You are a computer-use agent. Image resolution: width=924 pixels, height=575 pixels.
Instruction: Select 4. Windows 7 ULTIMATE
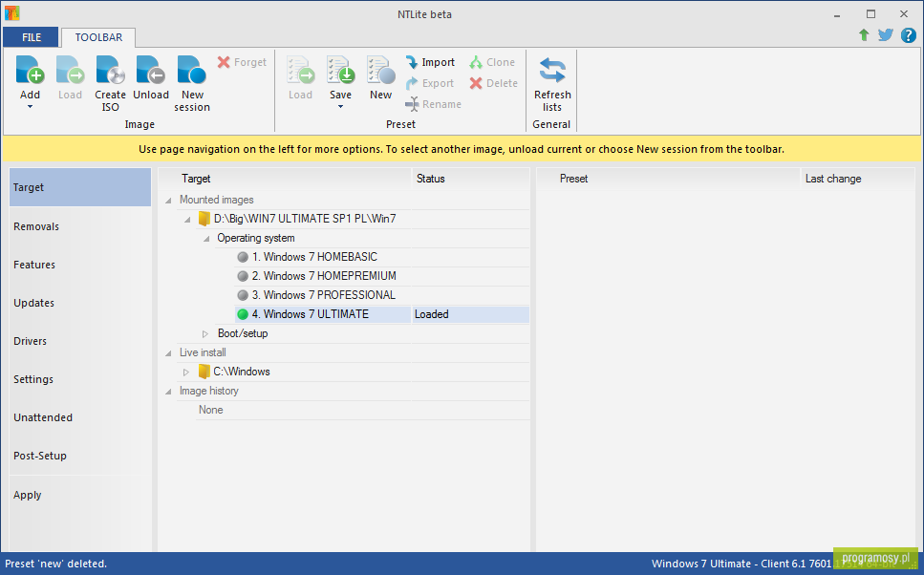point(311,314)
